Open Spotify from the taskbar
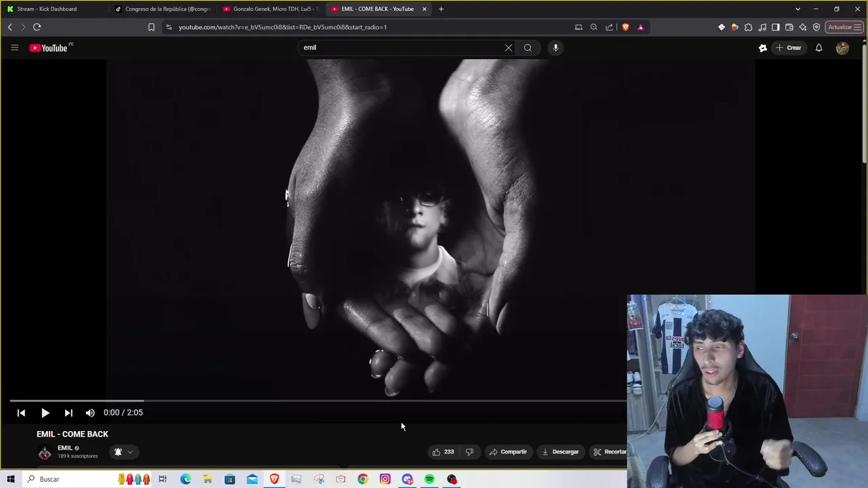Screen dimensions: 868x488 point(429,479)
